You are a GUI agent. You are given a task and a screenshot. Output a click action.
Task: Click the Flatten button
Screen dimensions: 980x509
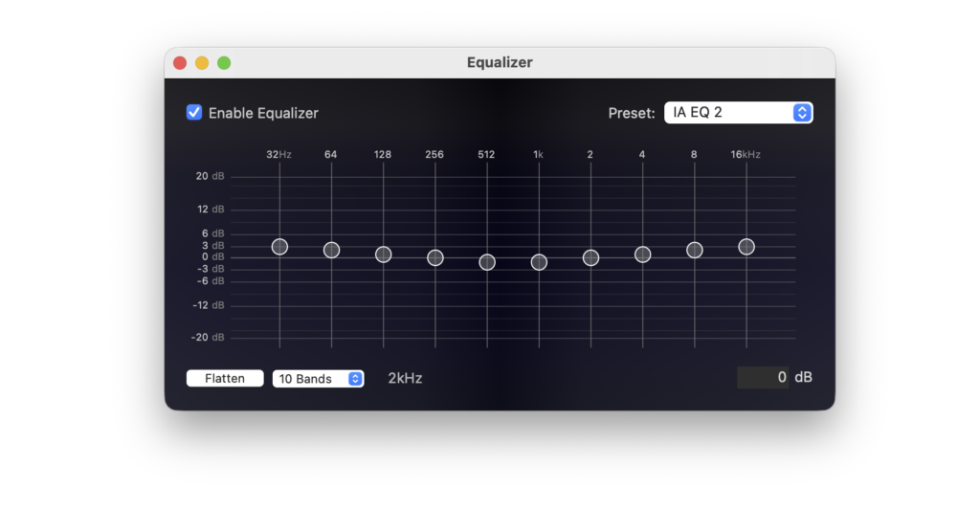225,379
